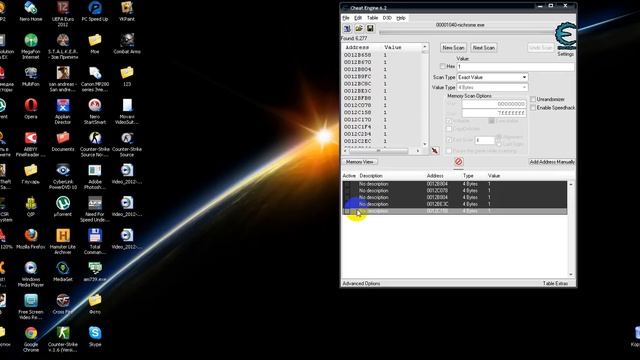Launch Opera browser desktop icon
The width and height of the screenshot is (640, 360).
(31, 109)
